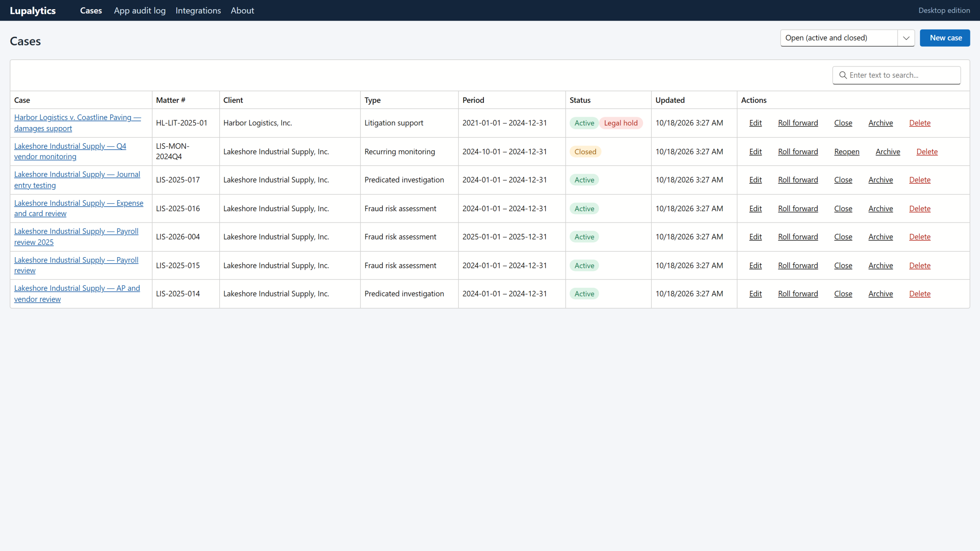Open the Payroll review 2025 case
The height and width of the screenshot is (551, 980).
76,236
